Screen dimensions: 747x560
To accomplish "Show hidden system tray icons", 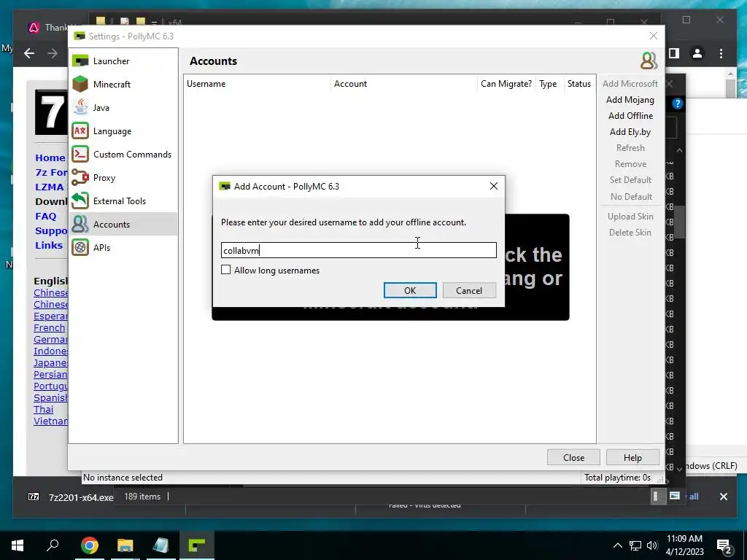I will [617, 545].
